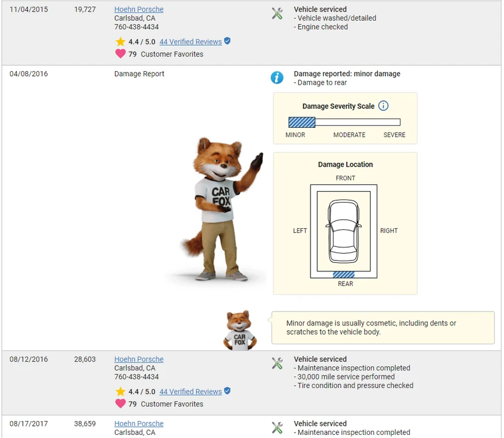This screenshot has width=504, height=438.
Task: Click the mileage value 19,727
Action: [85, 9]
